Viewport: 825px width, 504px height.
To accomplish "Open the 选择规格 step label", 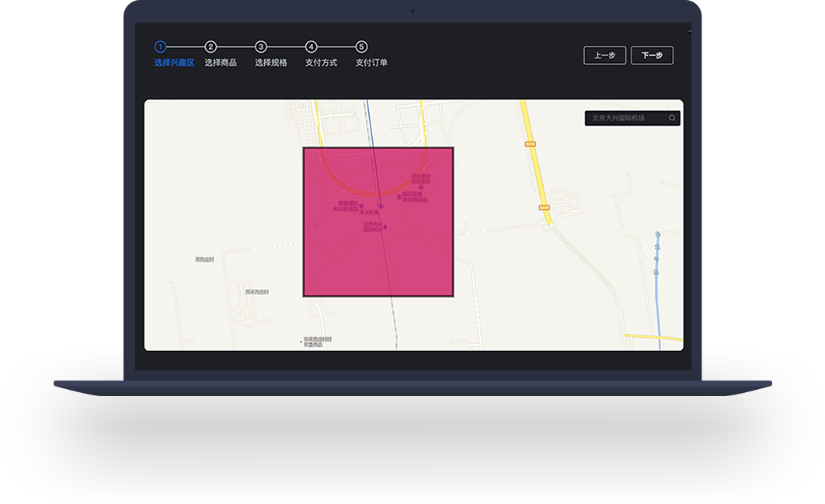I will 271,63.
